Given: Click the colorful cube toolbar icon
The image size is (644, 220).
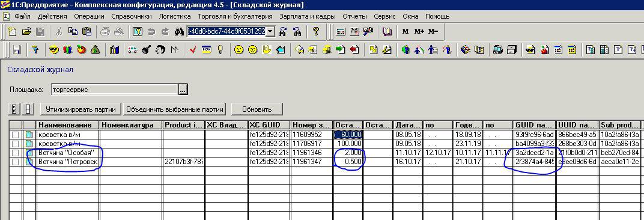Looking at the screenshot, I should pos(466,50).
